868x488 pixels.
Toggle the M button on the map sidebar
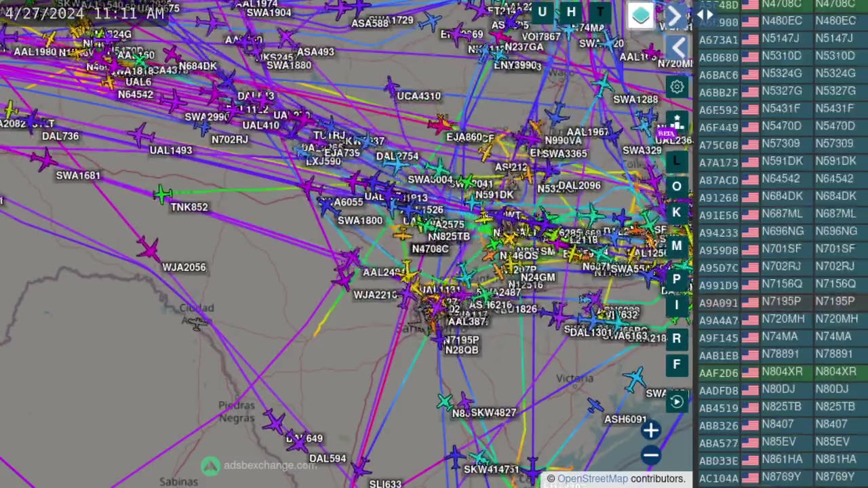coord(677,246)
